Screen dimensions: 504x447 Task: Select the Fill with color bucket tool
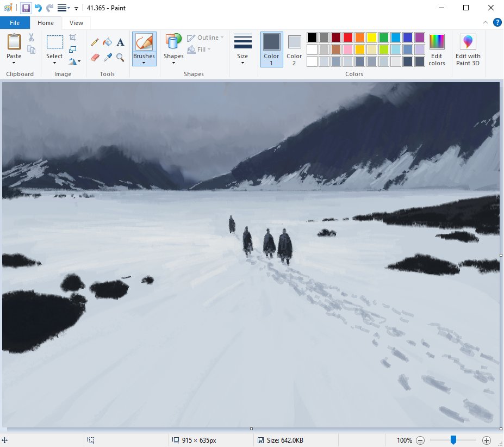click(107, 42)
